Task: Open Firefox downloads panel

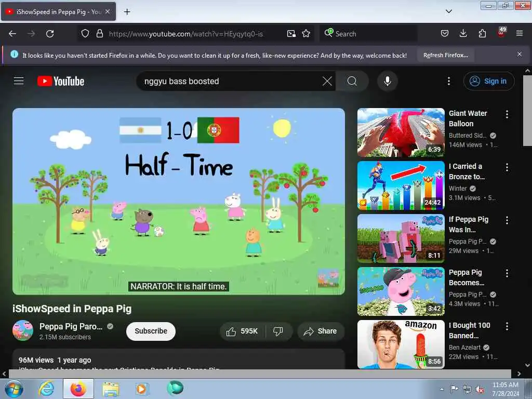Action: 463,33
